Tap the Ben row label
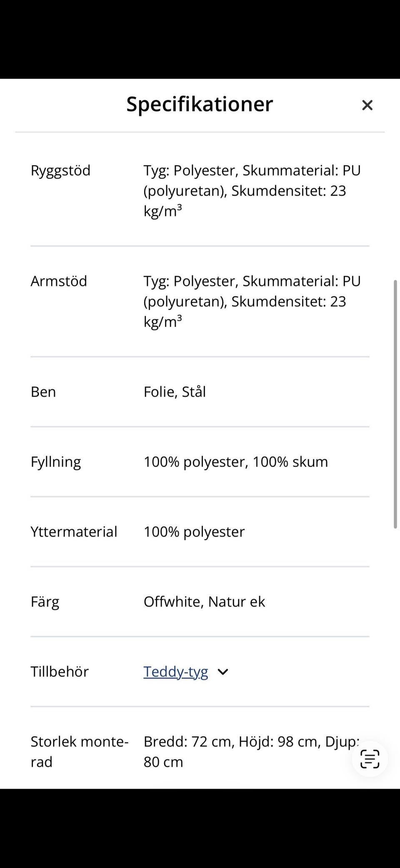The height and width of the screenshot is (868, 400). [x=43, y=392]
